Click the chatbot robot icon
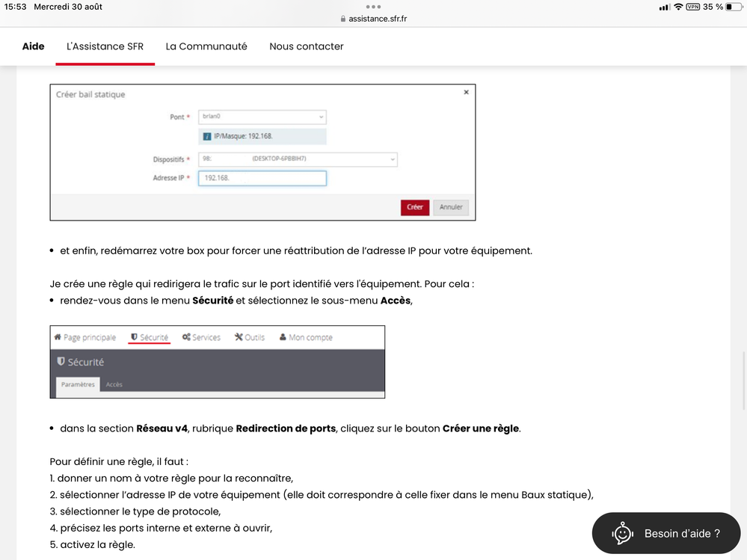This screenshot has width=747, height=560. (x=622, y=533)
